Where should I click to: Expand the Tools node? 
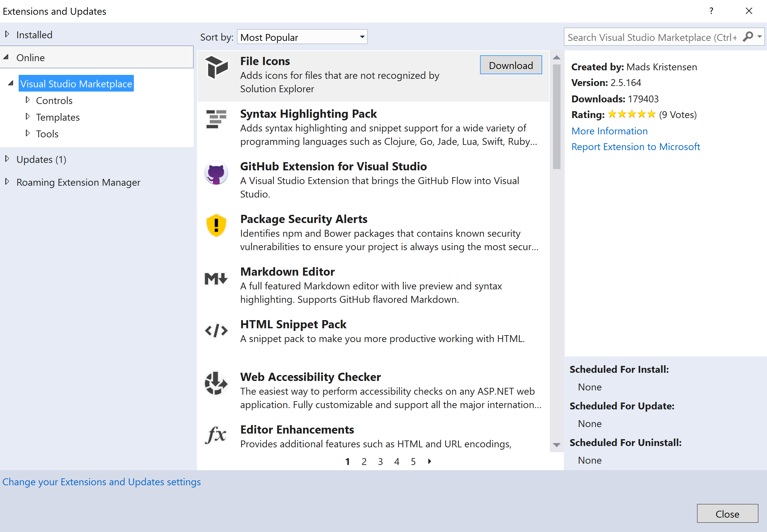point(28,133)
